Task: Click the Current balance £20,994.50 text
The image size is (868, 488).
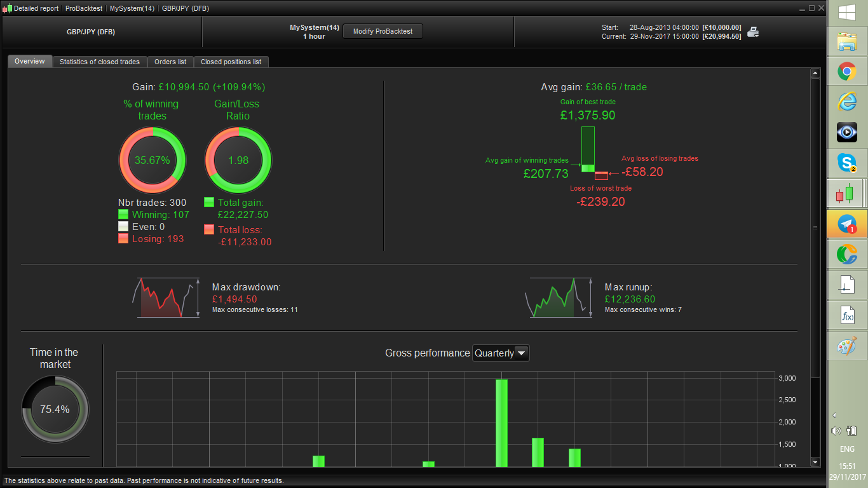Action: point(721,36)
